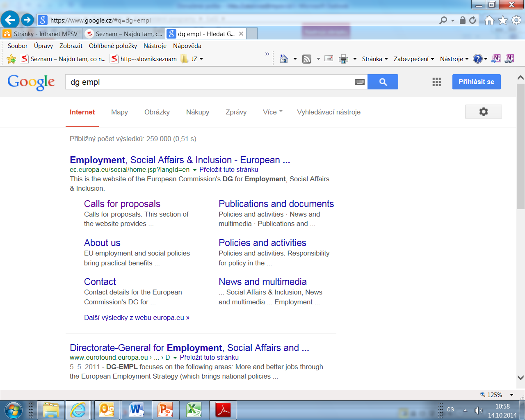Open the Nástroje command bar dropdown
This screenshot has height=420, width=525.
tap(454, 59)
